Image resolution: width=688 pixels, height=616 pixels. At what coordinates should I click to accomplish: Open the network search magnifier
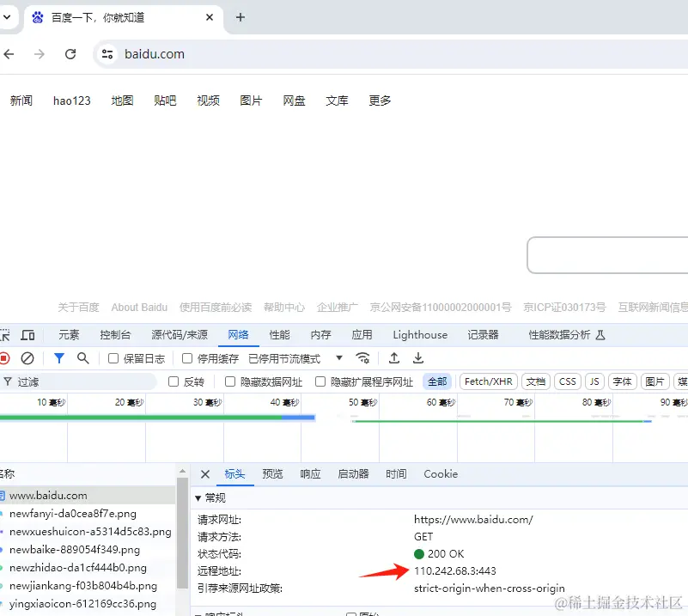83,358
